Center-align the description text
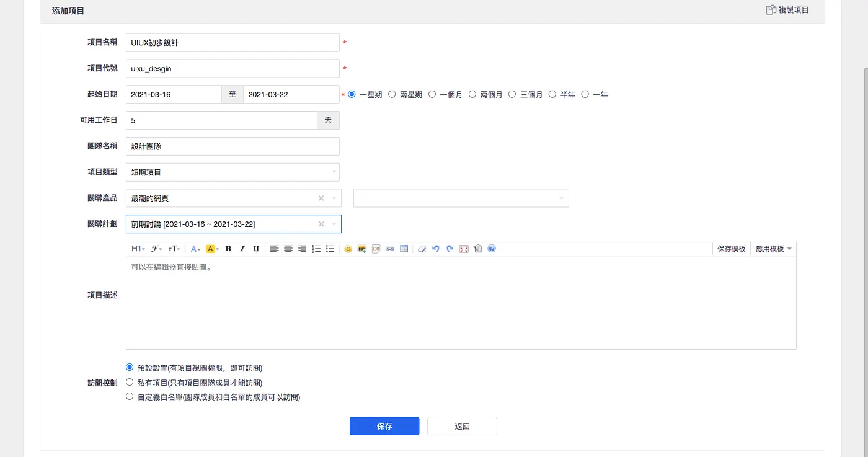Viewport: 868px width, 457px height. pos(288,249)
